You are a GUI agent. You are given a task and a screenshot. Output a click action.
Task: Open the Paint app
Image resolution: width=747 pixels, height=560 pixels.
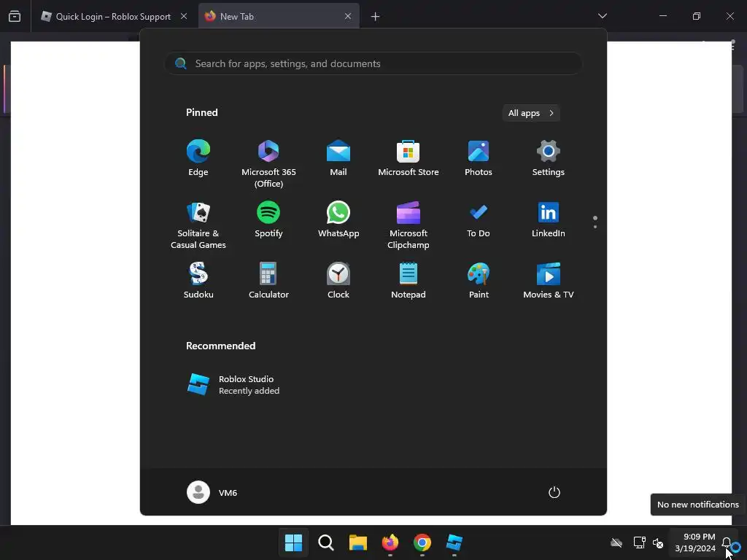point(479,281)
